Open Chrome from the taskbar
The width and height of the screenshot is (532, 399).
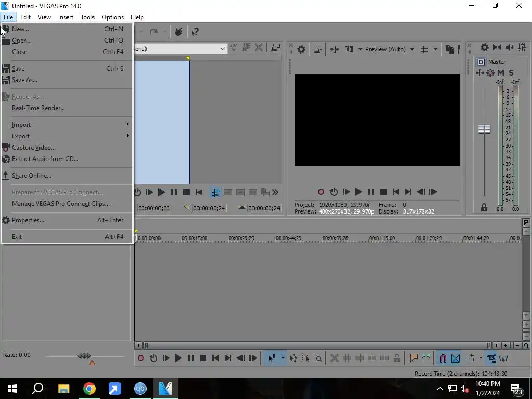[x=89, y=389]
